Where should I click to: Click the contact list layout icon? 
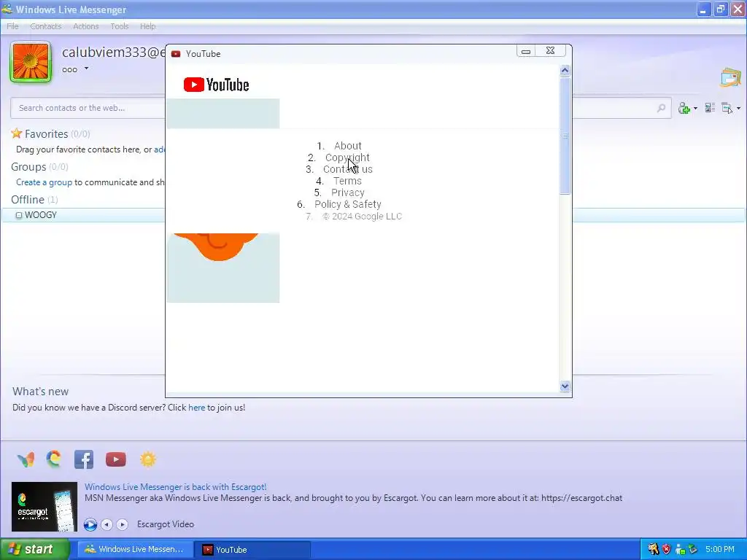(710, 108)
